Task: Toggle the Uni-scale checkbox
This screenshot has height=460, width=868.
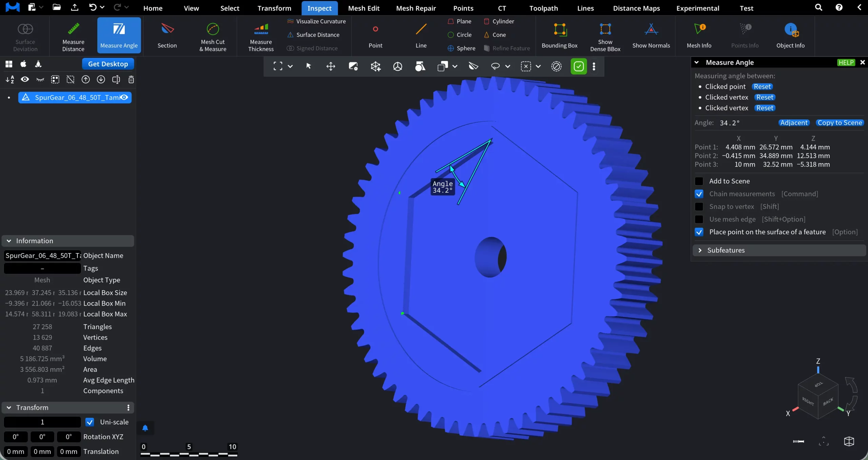Action: [x=90, y=422]
